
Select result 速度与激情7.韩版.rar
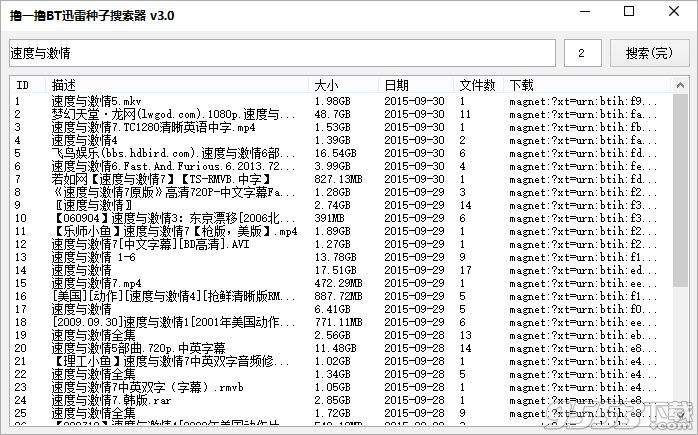click(111, 400)
